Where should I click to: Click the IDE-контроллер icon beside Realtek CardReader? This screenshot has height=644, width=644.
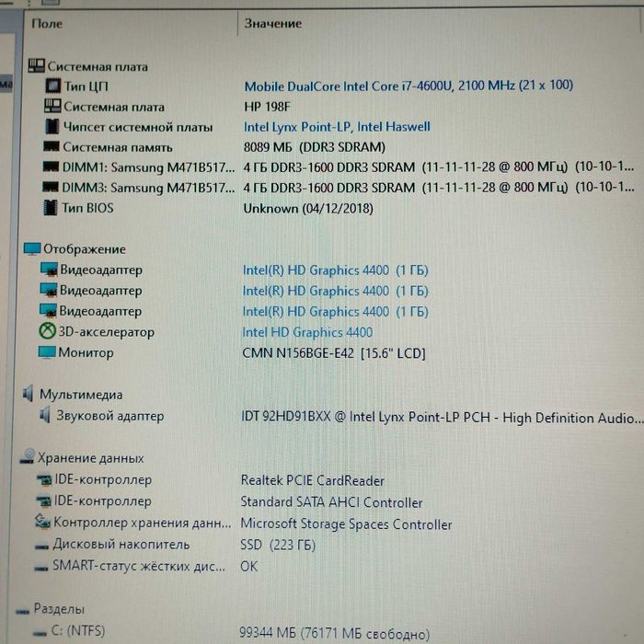click(x=44, y=479)
